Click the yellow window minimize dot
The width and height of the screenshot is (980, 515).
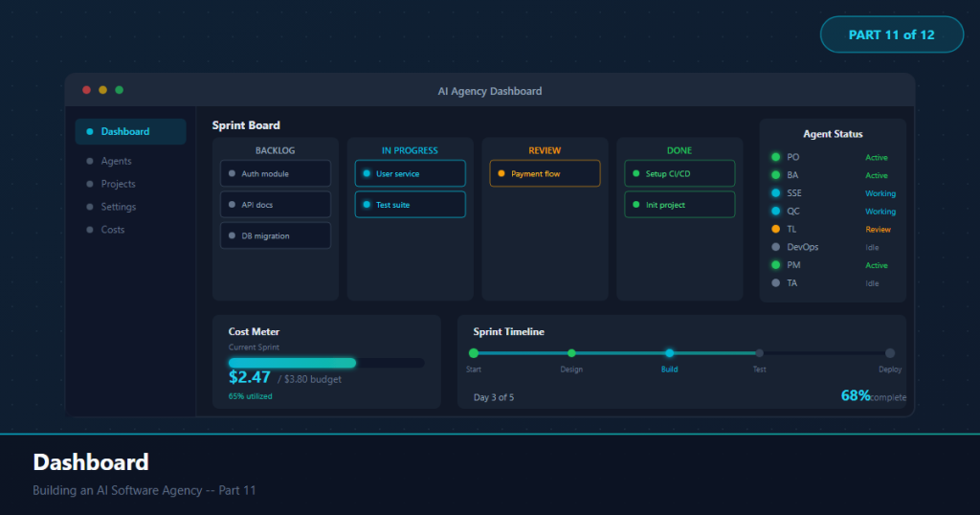tap(103, 90)
